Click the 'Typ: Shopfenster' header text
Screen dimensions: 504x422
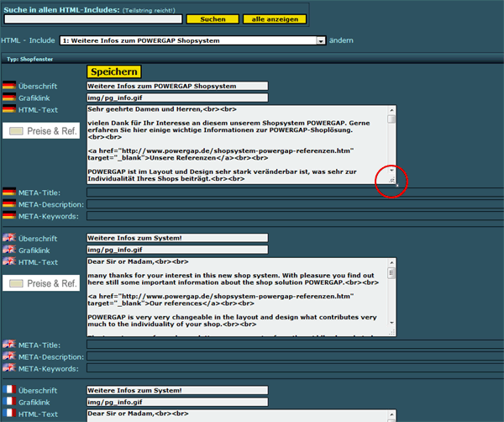(x=30, y=59)
